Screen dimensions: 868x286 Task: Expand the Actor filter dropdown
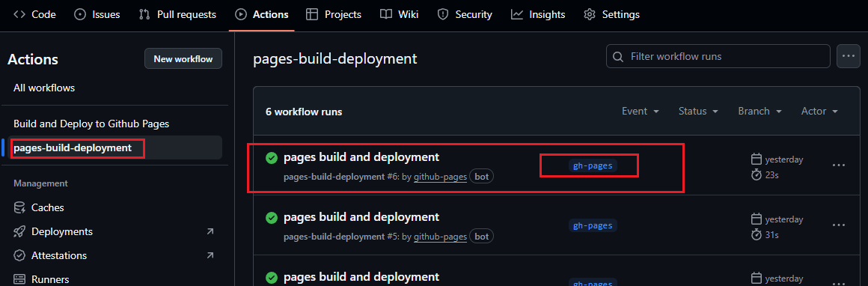point(819,112)
